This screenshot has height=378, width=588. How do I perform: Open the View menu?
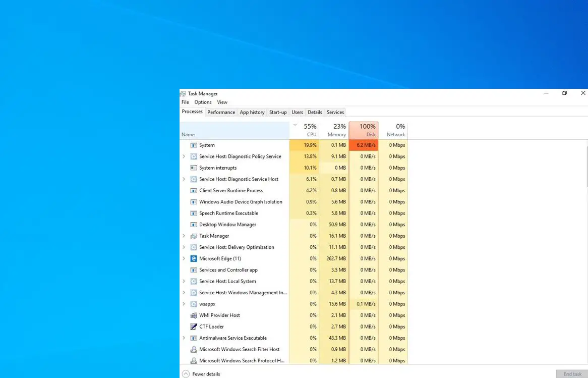[x=222, y=102]
